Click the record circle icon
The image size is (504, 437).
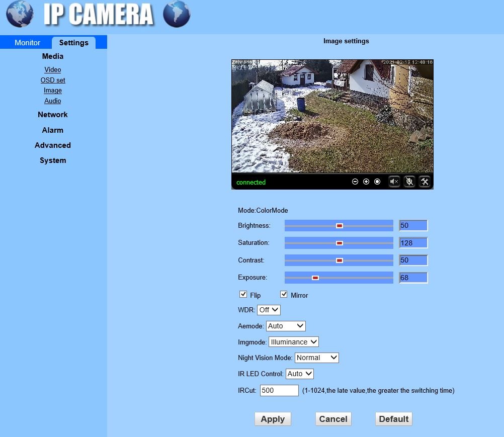point(377,182)
